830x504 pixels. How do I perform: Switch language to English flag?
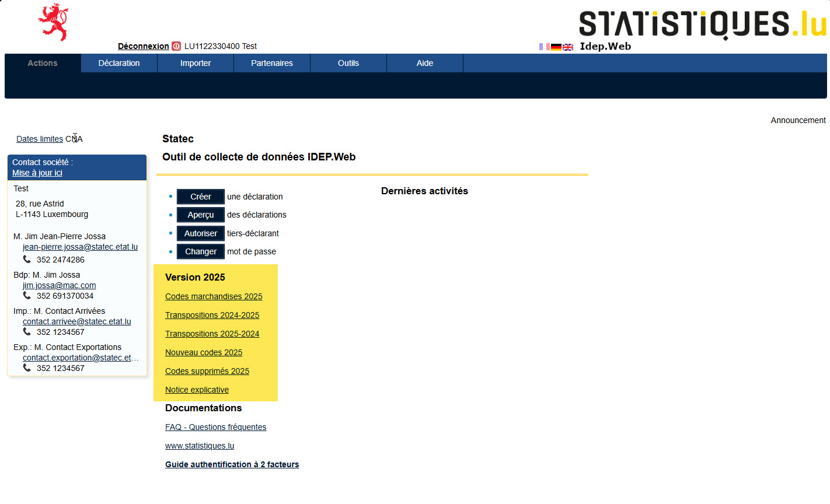(568, 47)
